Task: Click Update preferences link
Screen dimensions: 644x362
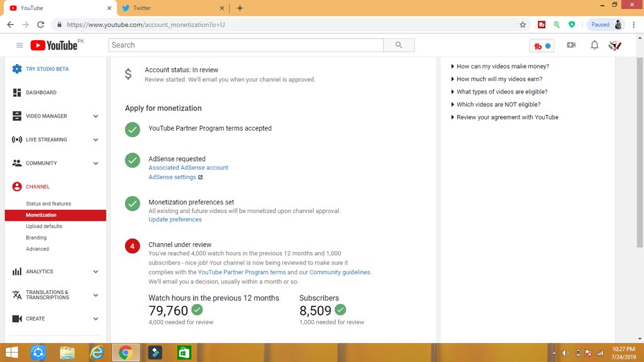Action: pyautogui.click(x=175, y=219)
